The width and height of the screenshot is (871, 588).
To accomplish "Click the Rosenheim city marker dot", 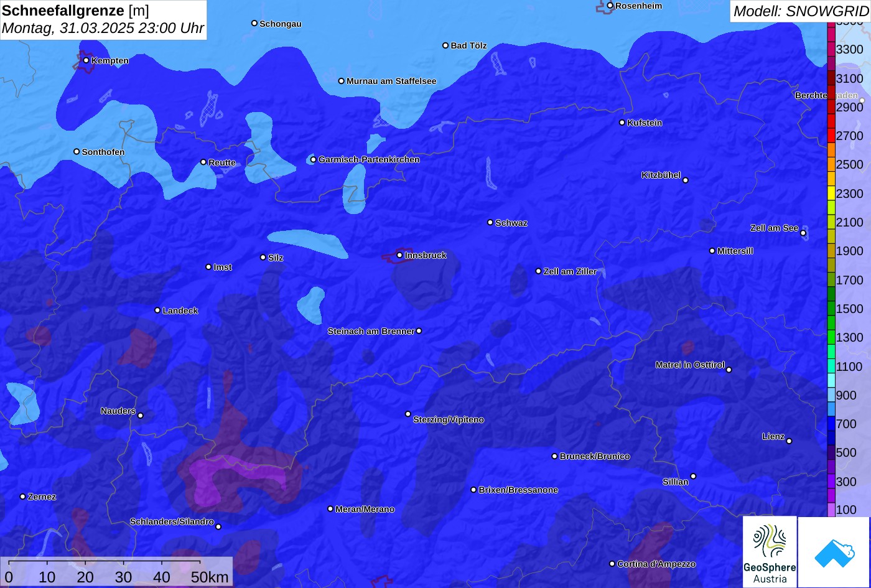I will pos(610,6).
